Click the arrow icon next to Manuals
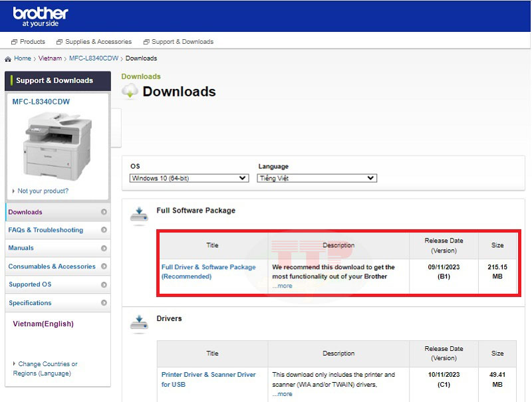 point(104,248)
